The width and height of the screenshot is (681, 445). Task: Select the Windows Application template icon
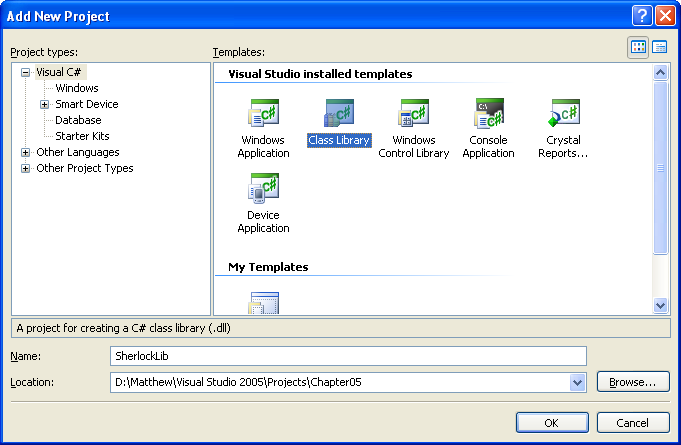(263, 113)
